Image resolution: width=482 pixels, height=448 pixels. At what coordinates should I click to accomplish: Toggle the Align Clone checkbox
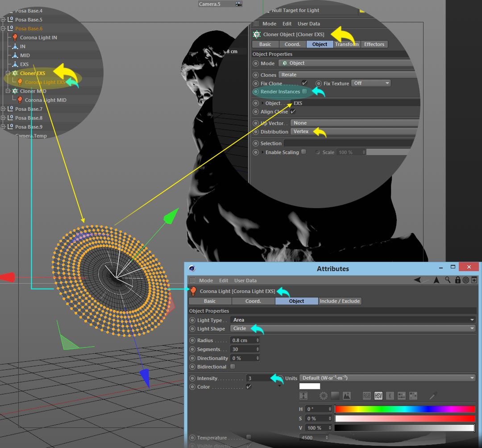tap(293, 111)
